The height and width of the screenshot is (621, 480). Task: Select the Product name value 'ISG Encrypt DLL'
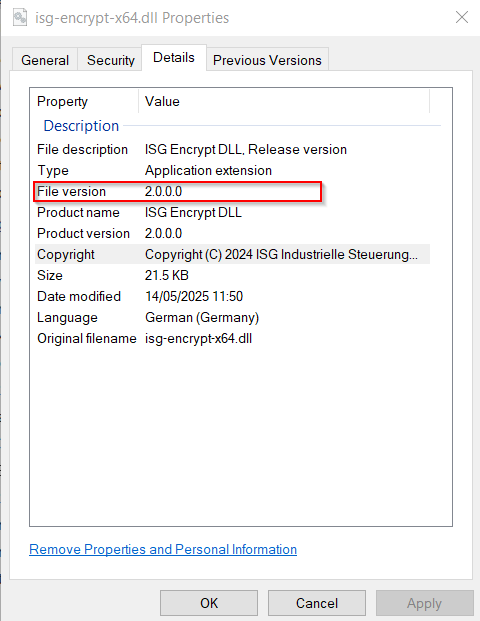point(193,212)
